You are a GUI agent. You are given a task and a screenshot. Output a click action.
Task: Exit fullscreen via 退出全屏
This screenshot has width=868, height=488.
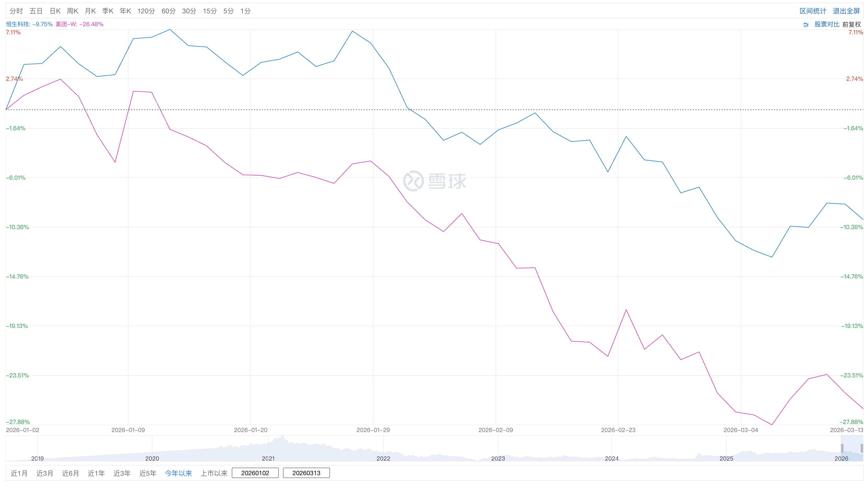coord(846,11)
